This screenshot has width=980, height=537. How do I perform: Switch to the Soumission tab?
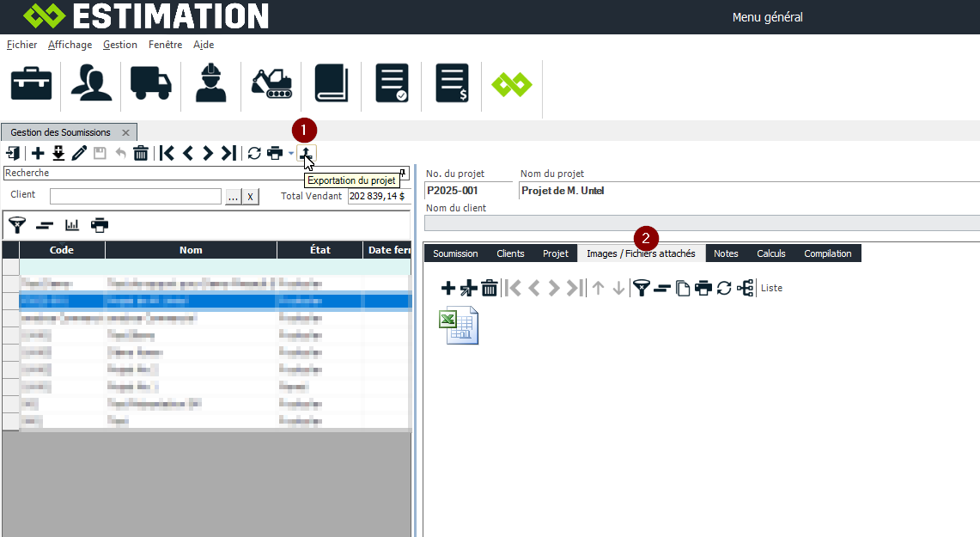(x=455, y=253)
